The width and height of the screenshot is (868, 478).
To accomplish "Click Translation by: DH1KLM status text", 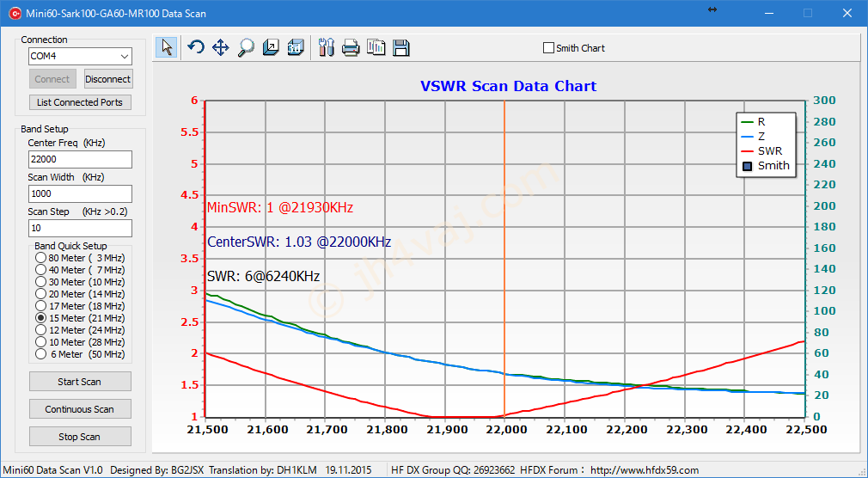I will tap(263, 470).
